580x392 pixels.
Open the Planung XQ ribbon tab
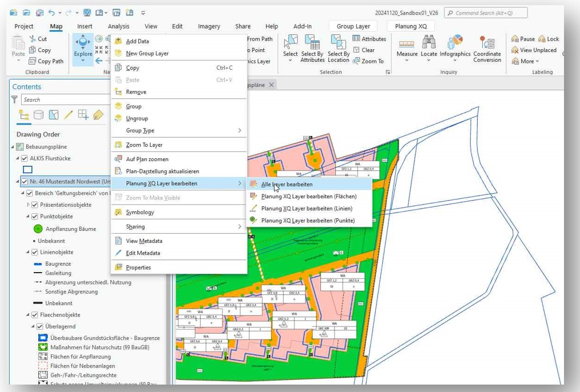coord(411,26)
